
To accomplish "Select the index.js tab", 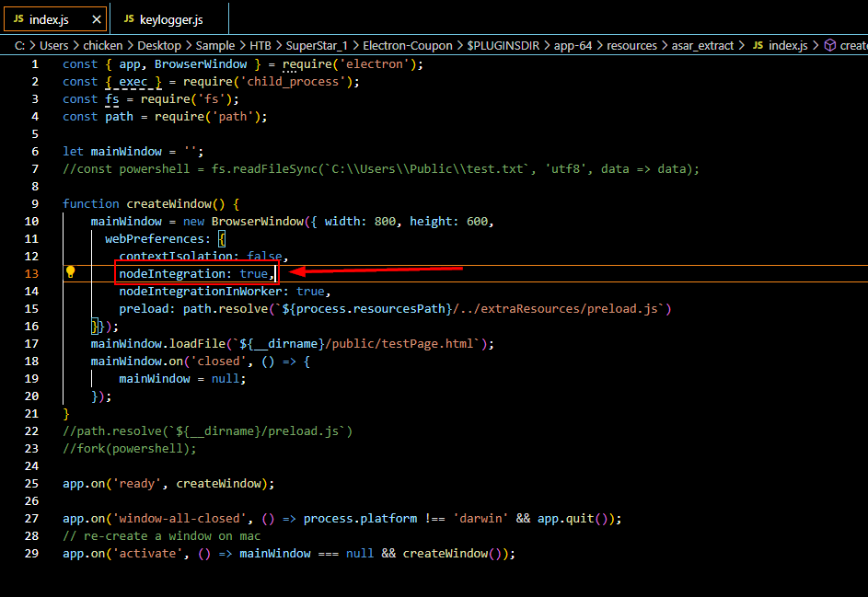I will coord(49,19).
